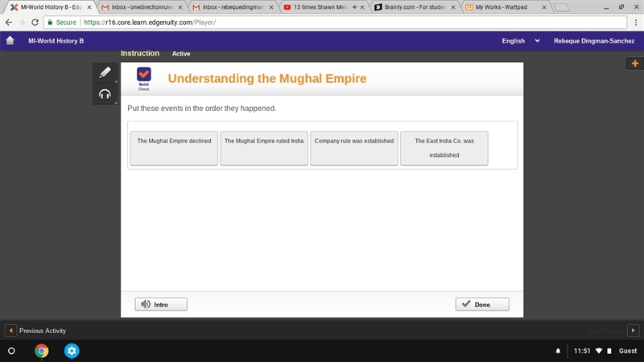Click the browser address bar
This screenshot has height=362, width=644.
335,23
